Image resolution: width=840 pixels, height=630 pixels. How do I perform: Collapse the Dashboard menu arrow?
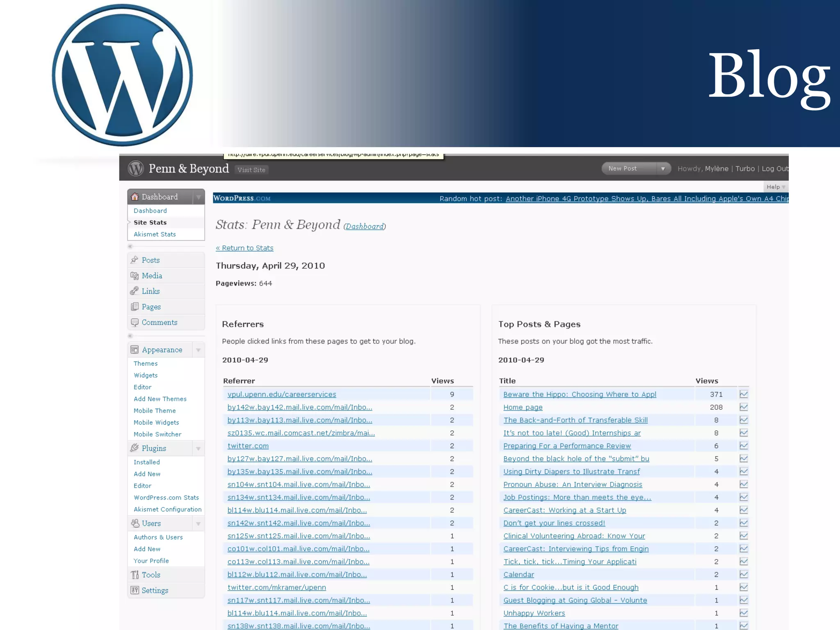(199, 197)
